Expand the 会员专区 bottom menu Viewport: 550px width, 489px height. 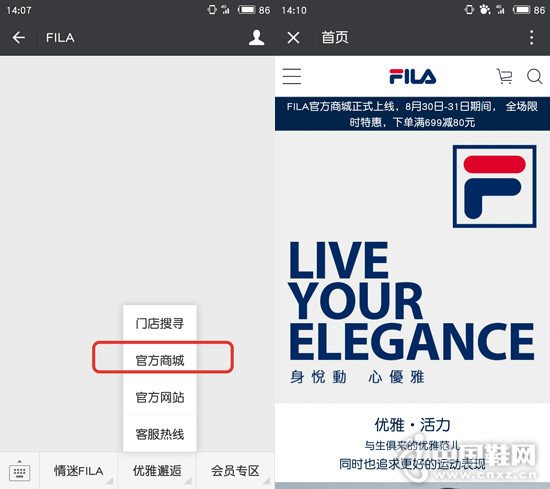[x=235, y=471]
